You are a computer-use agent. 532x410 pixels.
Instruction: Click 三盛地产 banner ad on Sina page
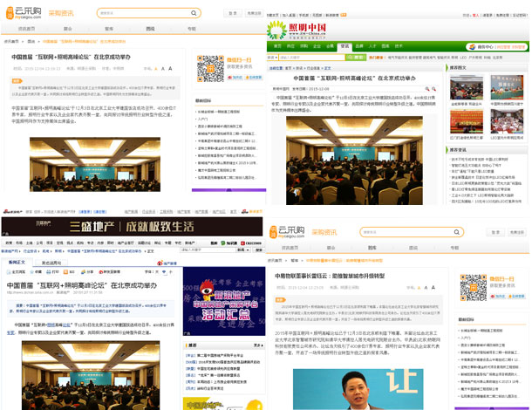132,227
